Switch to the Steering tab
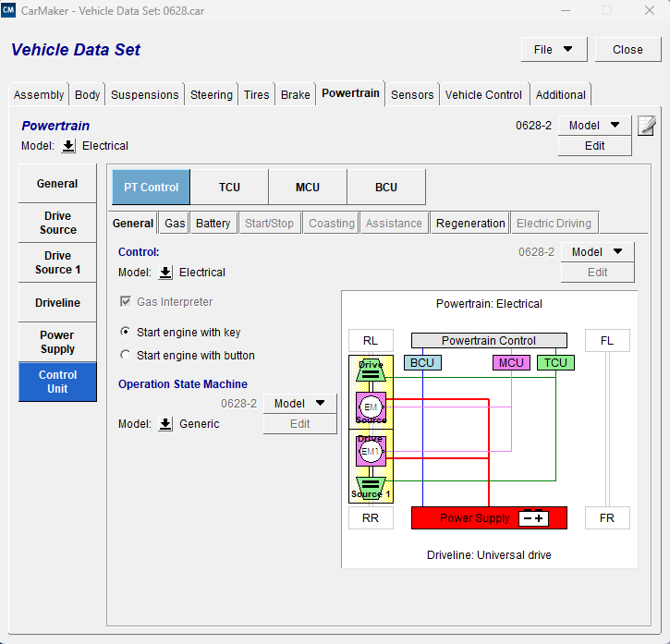 click(212, 94)
